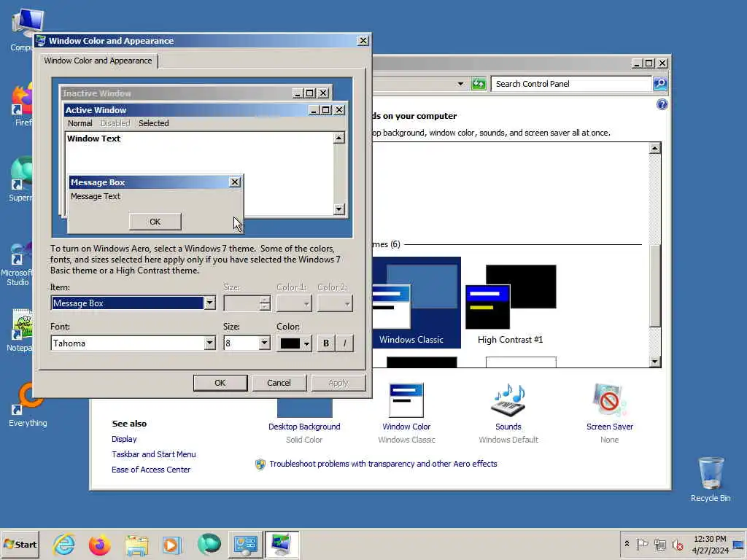Select the Window Color and Appearance tab
This screenshot has height=560, width=747.
pyautogui.click(x=98, y=61)
